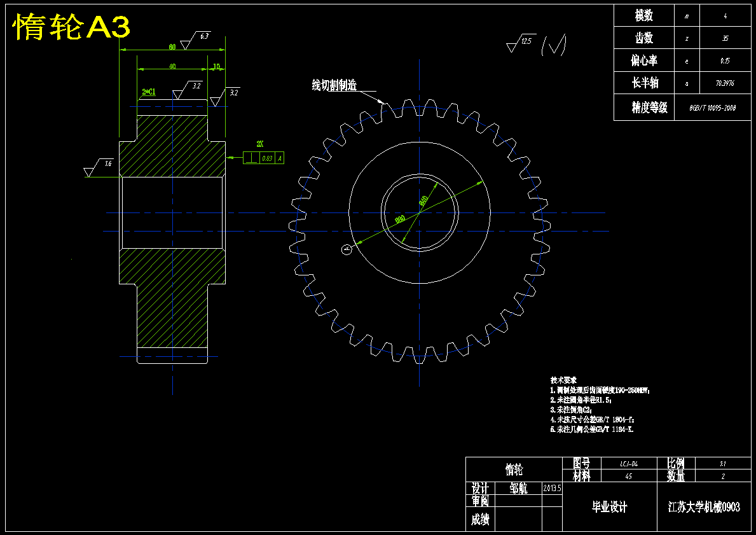This screenshot has height=535, width=756.
Task: Click datum letter 'A' in tolerance frame
Action: (280, 158)
